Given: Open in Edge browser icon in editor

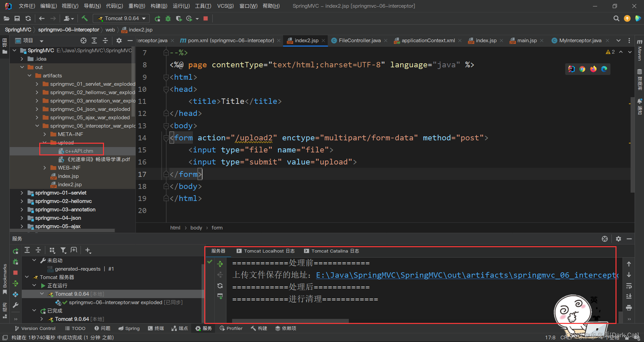Looking at the screenshot, I should click(604, 69).
